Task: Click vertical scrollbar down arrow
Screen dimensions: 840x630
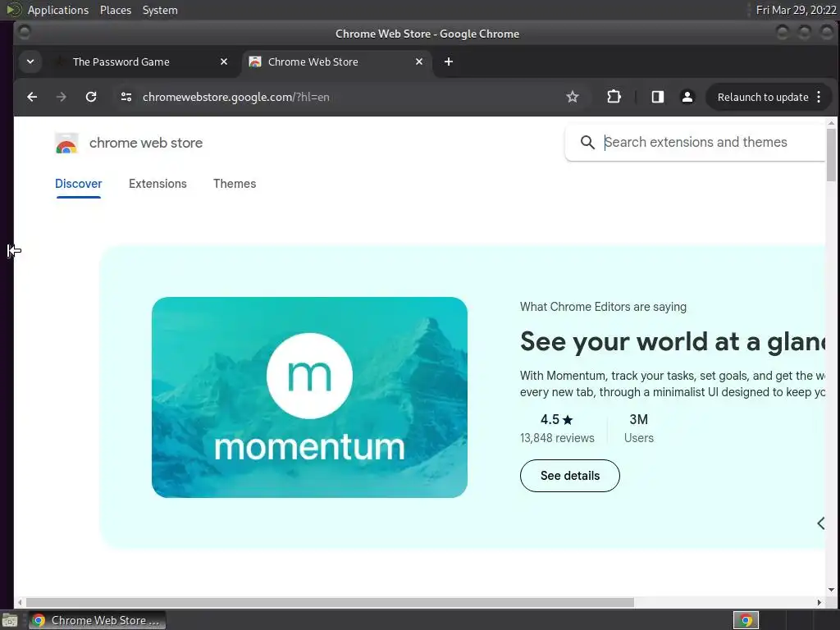Action: click(x=831, y=590)
